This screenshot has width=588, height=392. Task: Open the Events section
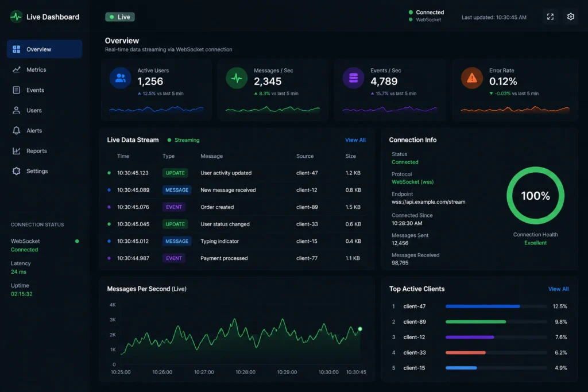click(x=35, y=90)
